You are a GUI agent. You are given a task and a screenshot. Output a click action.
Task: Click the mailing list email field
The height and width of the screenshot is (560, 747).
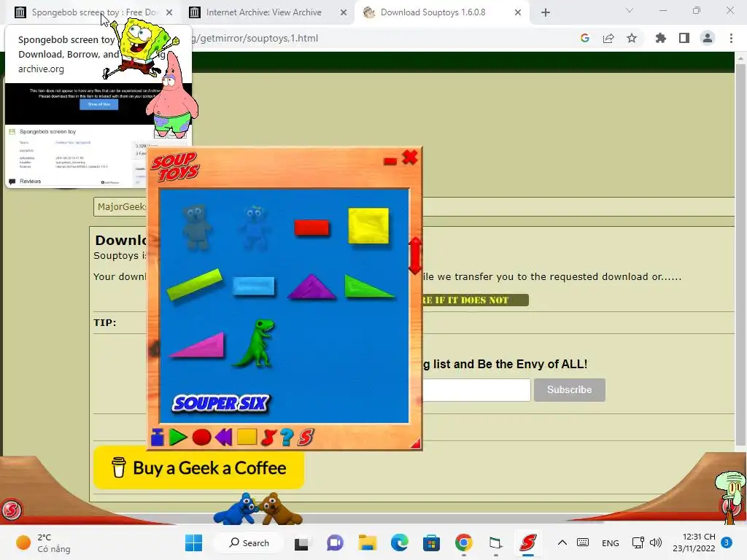click(x=476, y=389)
